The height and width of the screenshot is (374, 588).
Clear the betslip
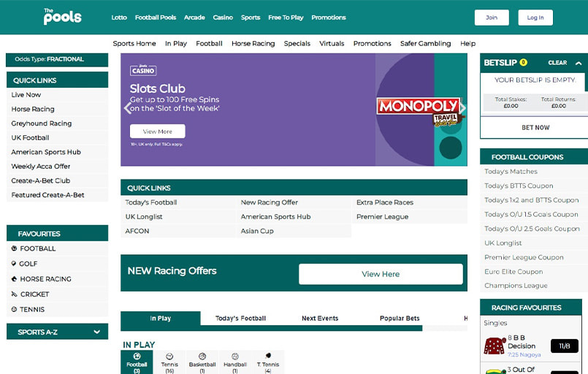click(557, 63)
